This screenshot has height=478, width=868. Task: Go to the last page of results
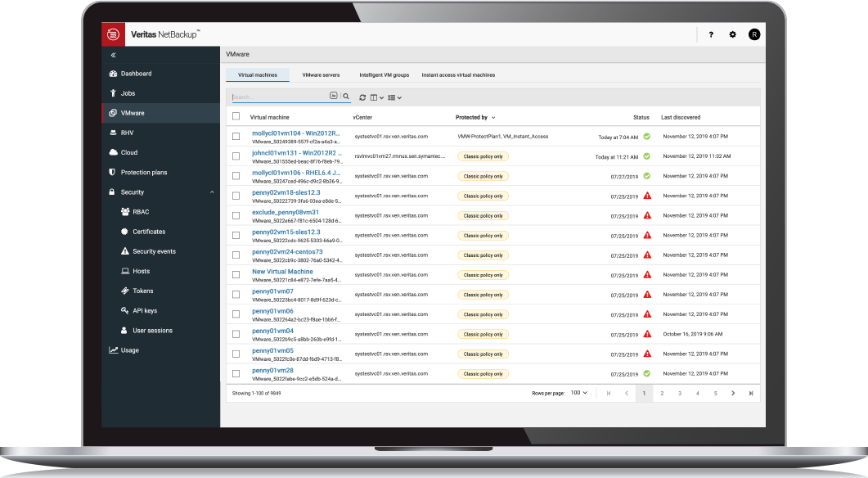click(x=751, y=393)
